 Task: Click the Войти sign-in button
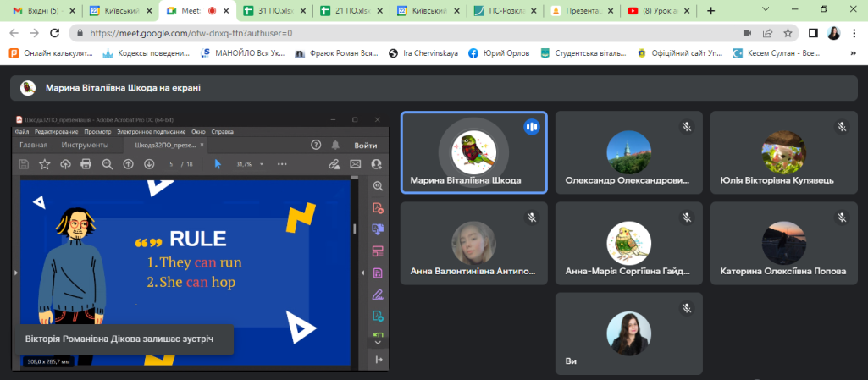coord(365,145)
